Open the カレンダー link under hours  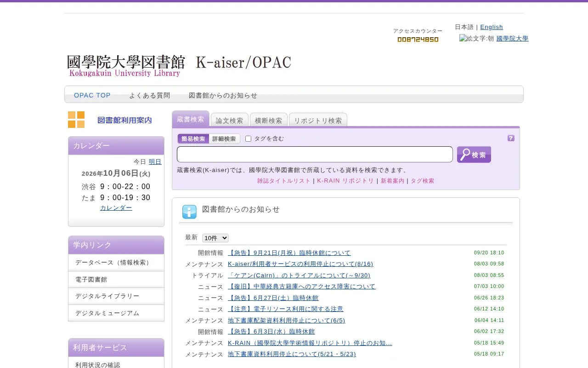click(x=116, y=207)
